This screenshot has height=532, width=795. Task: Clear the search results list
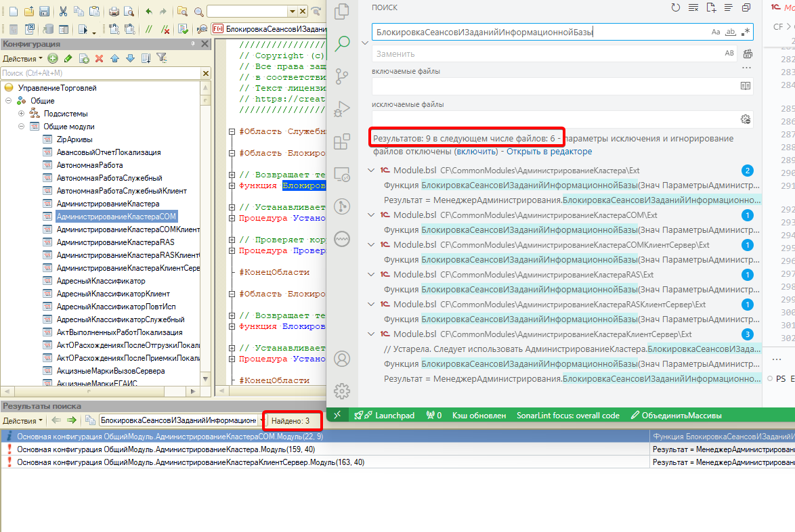[693, 7]
